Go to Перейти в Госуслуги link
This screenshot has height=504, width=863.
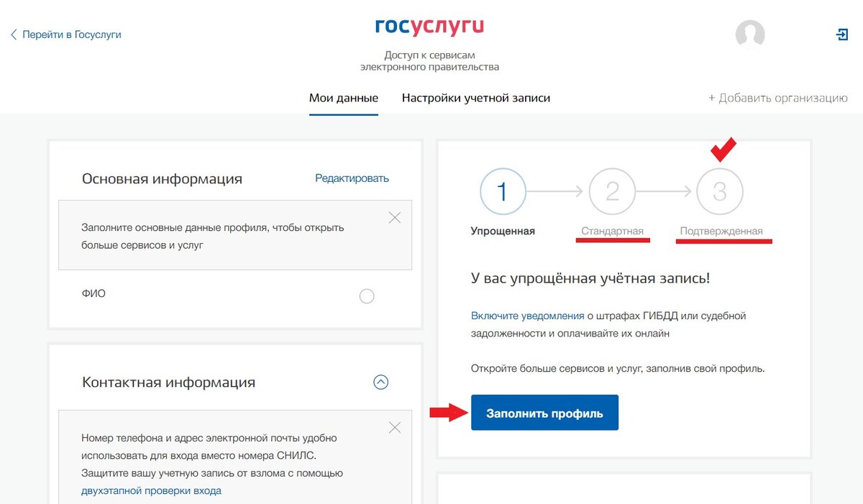point(72,35)
